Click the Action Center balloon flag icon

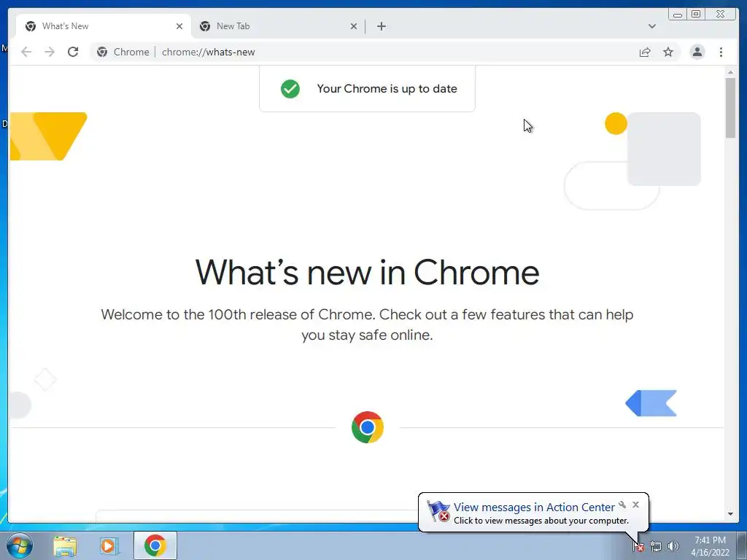click(438, 511)
